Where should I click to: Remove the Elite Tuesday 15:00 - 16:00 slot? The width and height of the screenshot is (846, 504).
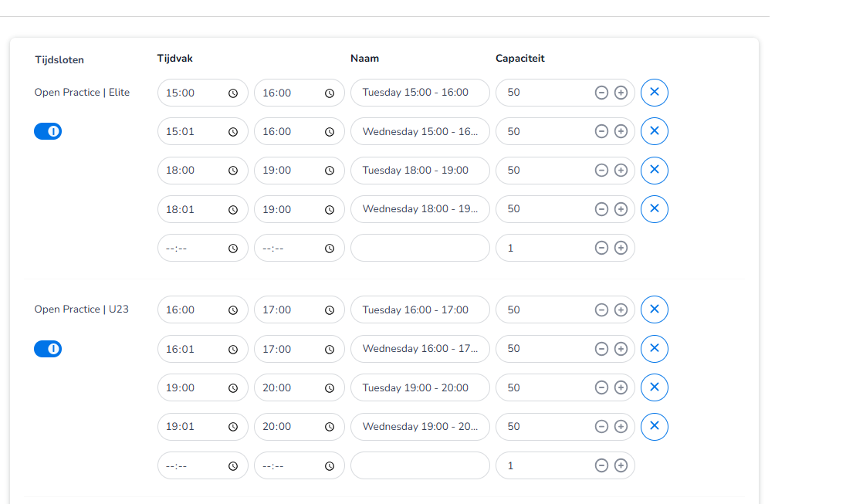[x=654, y=93]
